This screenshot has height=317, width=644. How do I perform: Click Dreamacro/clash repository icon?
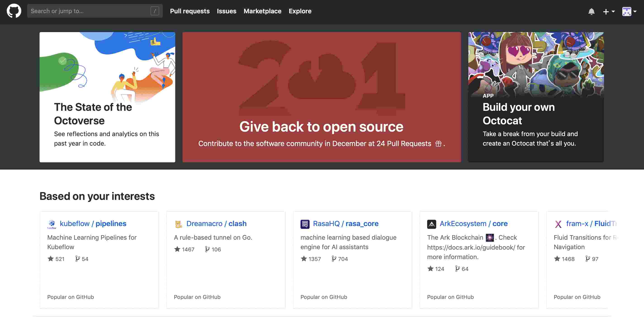point(178,223)
